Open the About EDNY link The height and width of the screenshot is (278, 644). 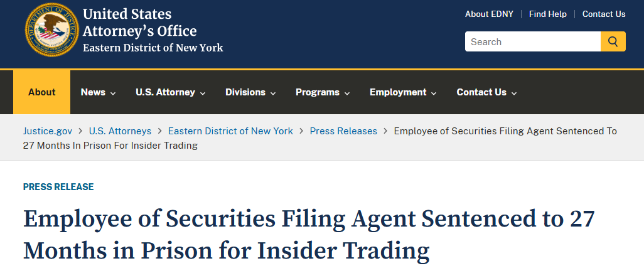(x=489, y=14)
